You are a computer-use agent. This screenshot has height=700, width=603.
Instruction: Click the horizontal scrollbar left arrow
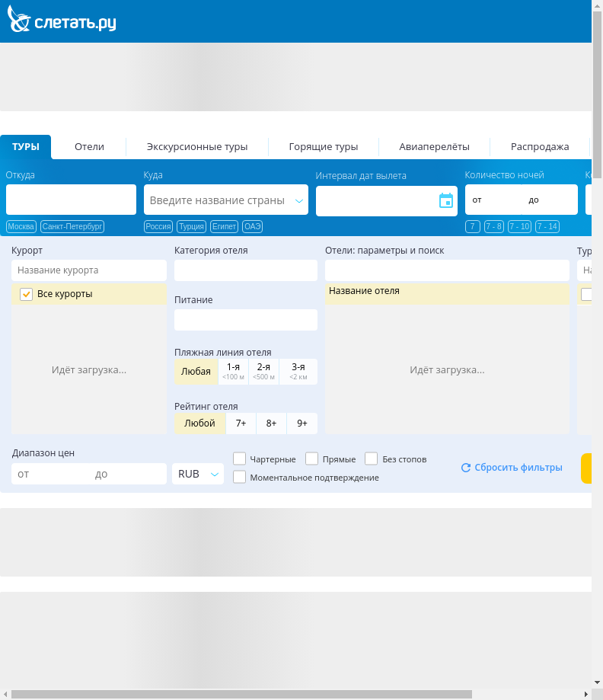tap(5, 694)
